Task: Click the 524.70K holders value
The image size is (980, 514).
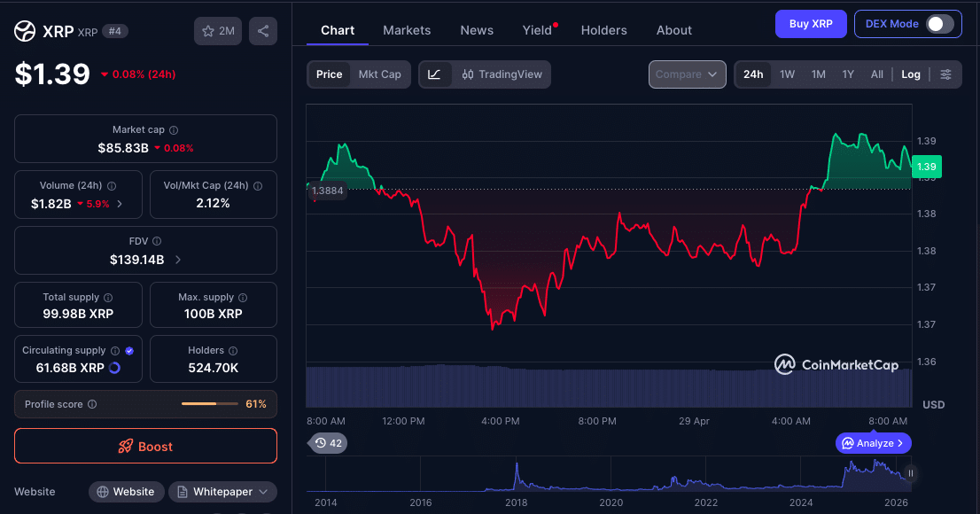Action: coord(214,368)
